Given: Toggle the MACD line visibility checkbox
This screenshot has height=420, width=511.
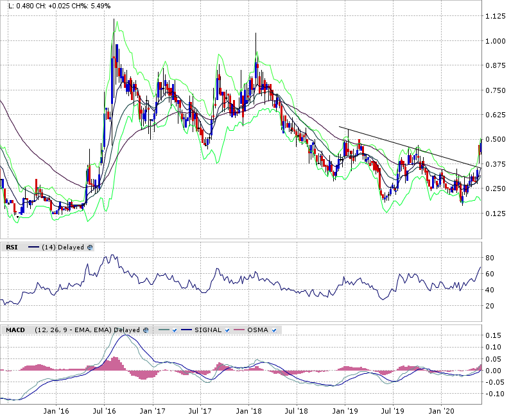Looking at the screenshot, I should 175,330.
